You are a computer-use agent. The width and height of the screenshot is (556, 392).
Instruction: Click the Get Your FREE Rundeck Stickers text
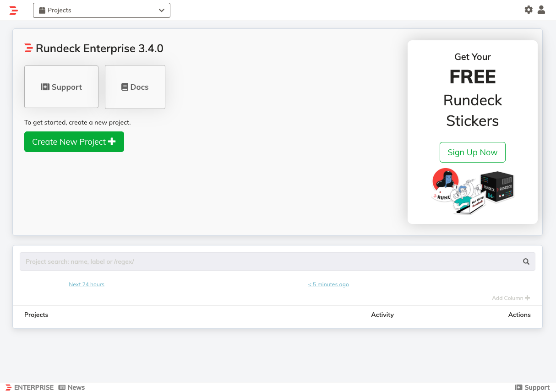click(x=473, y=90)
